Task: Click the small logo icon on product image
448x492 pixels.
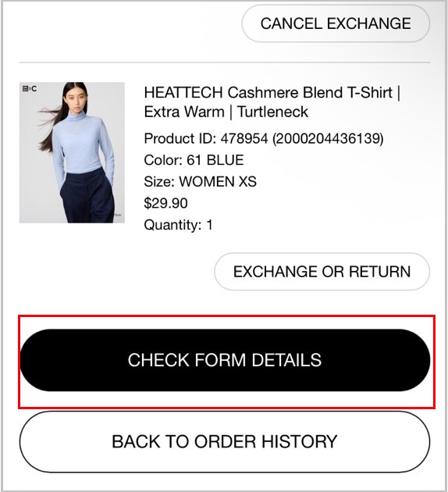Action: (x=30, y=89)
